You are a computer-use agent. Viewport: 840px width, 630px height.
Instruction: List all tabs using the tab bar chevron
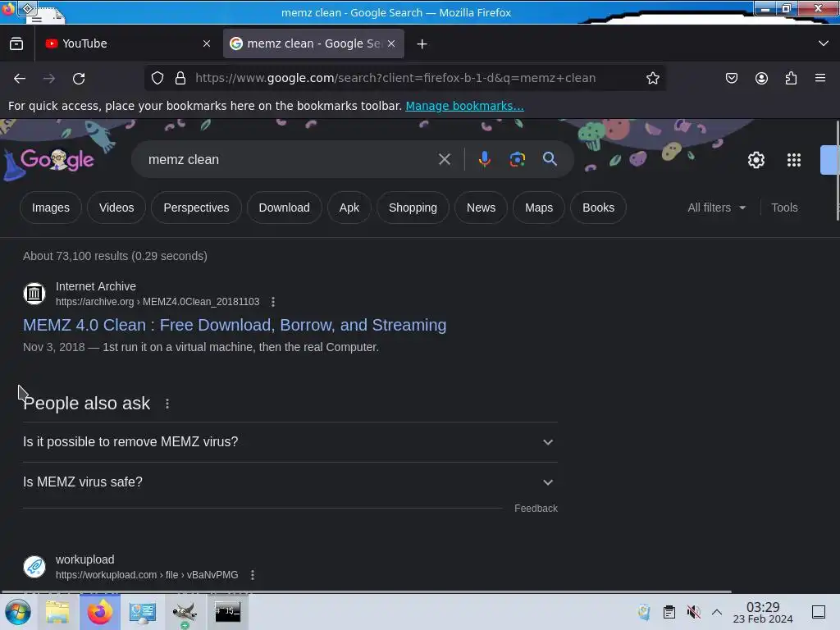[824, 43]
